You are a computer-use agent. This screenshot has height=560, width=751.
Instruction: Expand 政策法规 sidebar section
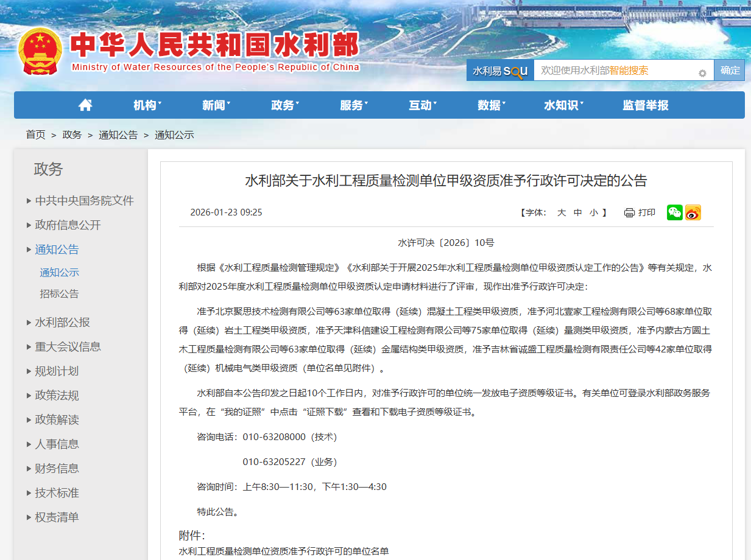click(57, 396)
